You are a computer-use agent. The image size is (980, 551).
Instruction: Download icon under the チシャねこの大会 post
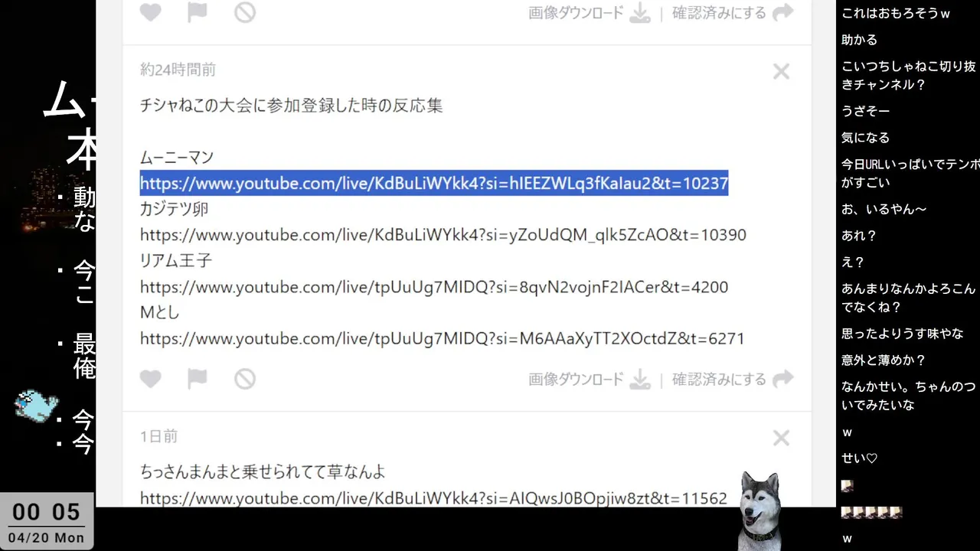click(640, 380)
